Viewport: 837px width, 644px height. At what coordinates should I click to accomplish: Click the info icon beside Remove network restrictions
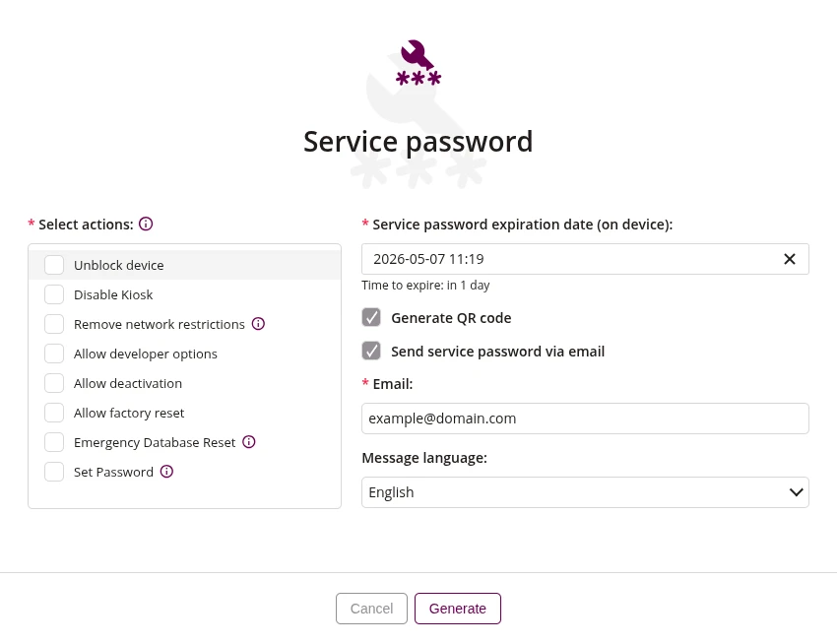coord(258,324)
